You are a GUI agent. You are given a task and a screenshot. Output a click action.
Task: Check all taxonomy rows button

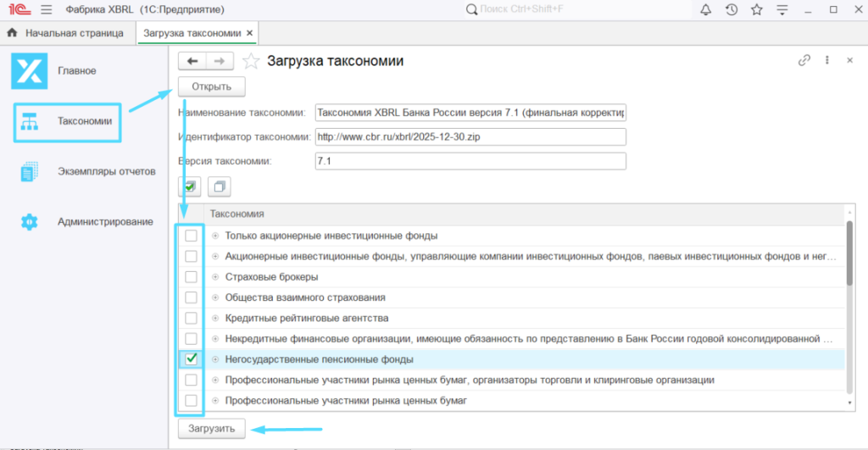190,186
